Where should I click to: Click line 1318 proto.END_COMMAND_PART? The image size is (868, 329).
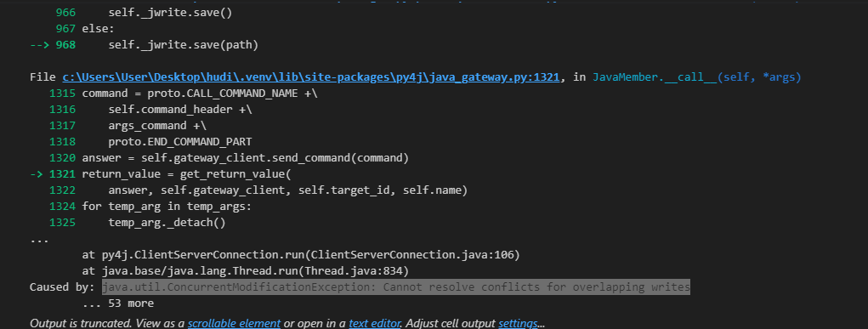pyautogui.click(x=180, y=142)
